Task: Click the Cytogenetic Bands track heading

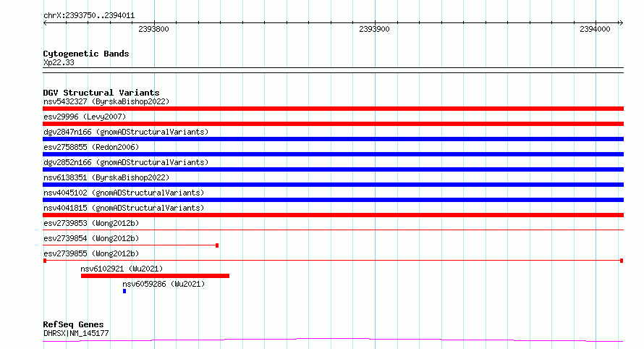Action: click(86, 54)
